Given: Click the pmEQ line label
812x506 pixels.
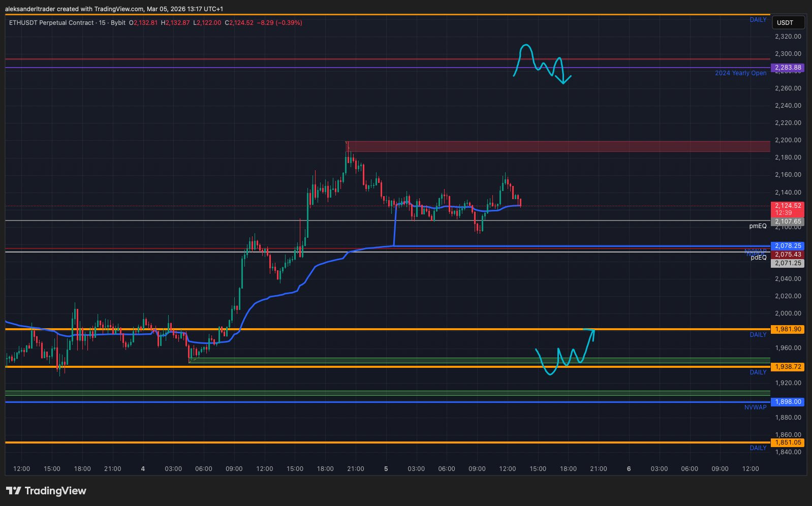Looking at the screenshot, I should [758, 226].
